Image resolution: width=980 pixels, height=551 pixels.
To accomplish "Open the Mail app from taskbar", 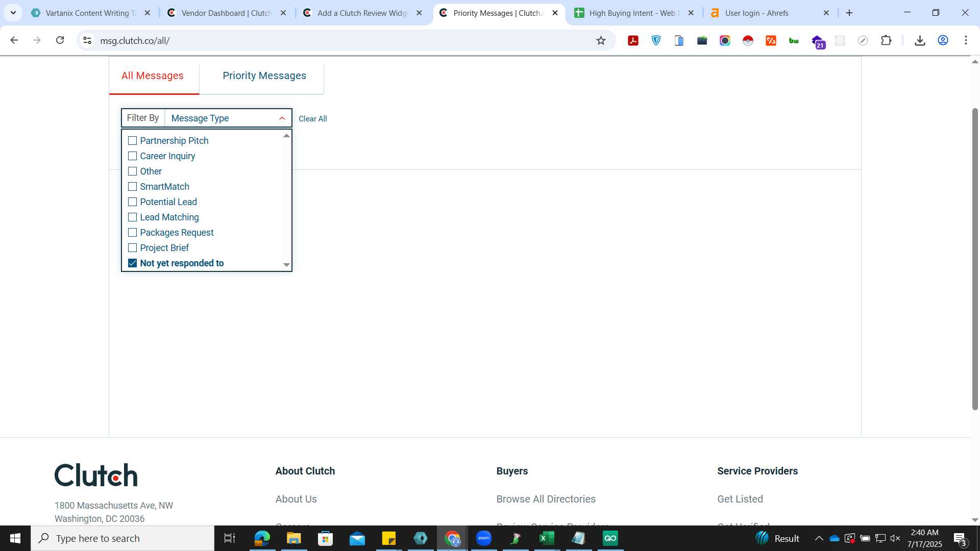I will tap(357, 538).
